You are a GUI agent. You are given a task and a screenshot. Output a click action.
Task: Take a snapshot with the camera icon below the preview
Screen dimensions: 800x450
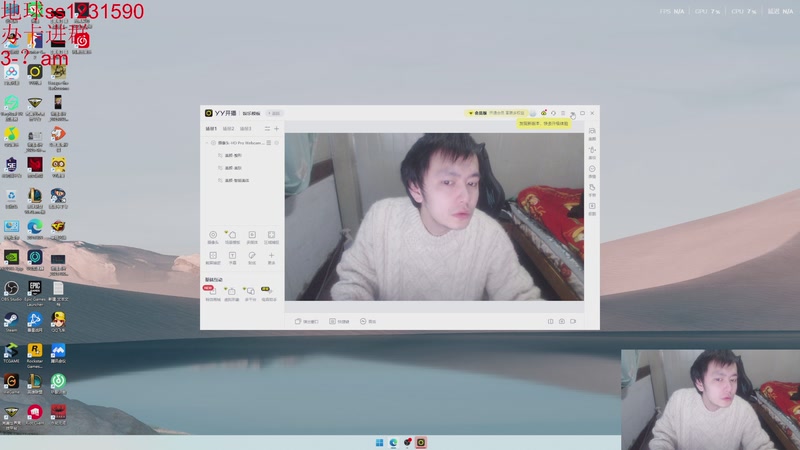pyautogui.click(x=562, y=321)
